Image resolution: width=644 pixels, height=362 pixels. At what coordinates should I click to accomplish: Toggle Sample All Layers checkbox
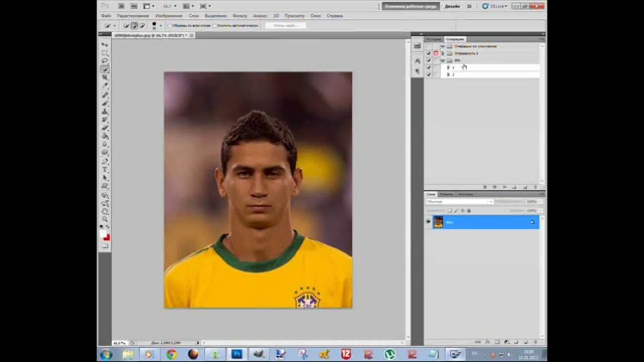(169, 26)
